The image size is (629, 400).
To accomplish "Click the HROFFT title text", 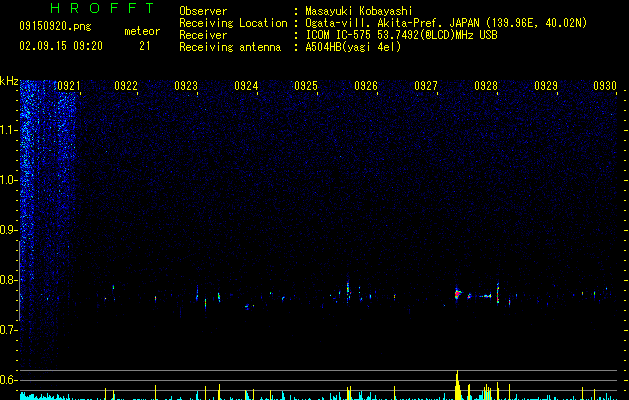I will pyautogui.click(x=102, y=8).
